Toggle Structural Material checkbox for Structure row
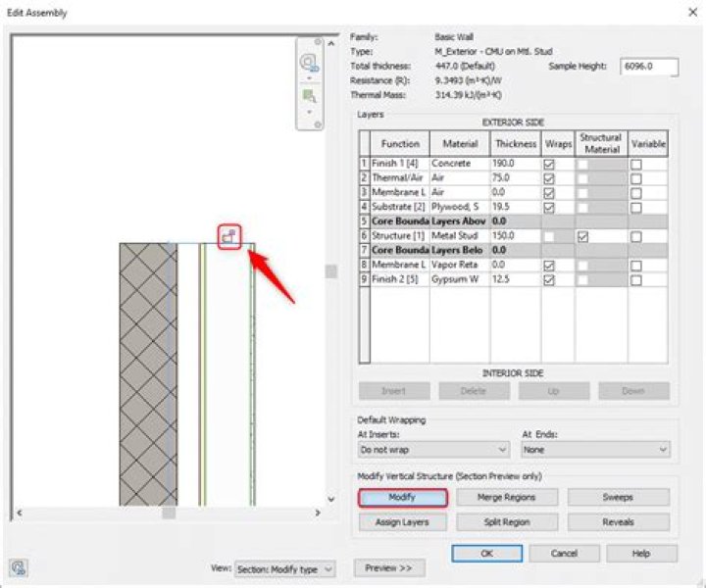Viewport: 706px width, 588px height. tap(582, 236)
